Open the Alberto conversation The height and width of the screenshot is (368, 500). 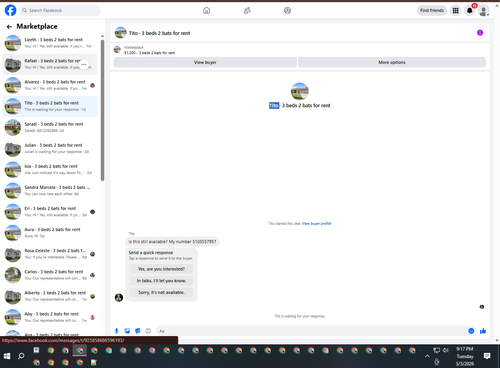click(50, 296)
